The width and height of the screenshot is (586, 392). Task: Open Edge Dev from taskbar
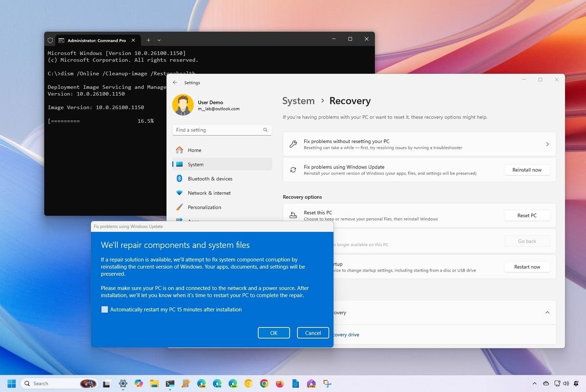click(x=233, y=384)
